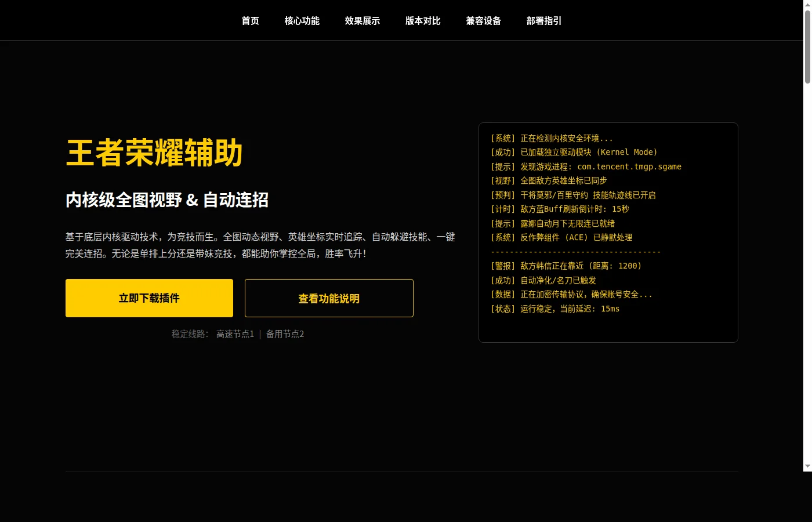Choose the 高速节点1 line link

235,334
